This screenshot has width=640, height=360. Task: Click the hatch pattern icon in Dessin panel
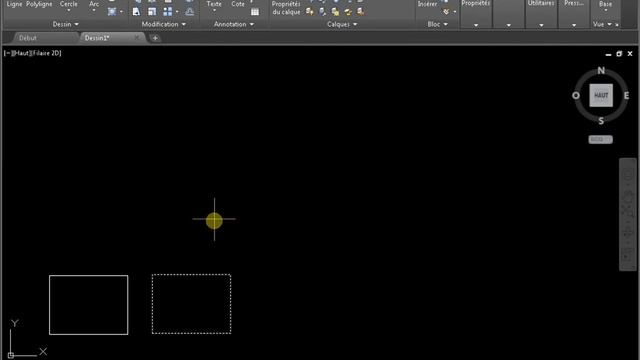click(112, 12)
